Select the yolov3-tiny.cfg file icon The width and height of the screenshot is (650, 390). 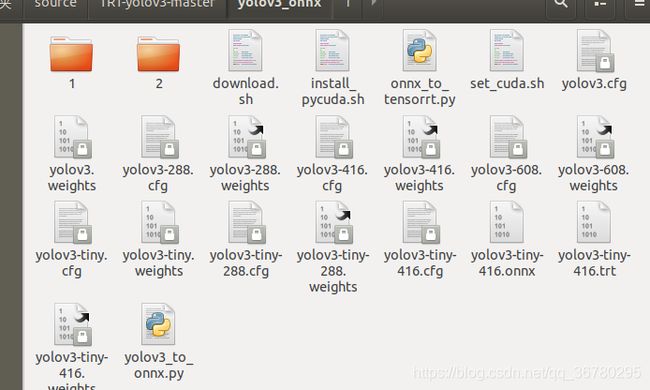[73, 223]
